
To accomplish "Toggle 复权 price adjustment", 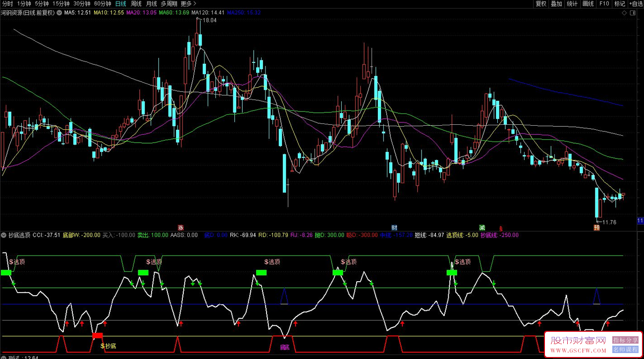I will tap(541, 3).
